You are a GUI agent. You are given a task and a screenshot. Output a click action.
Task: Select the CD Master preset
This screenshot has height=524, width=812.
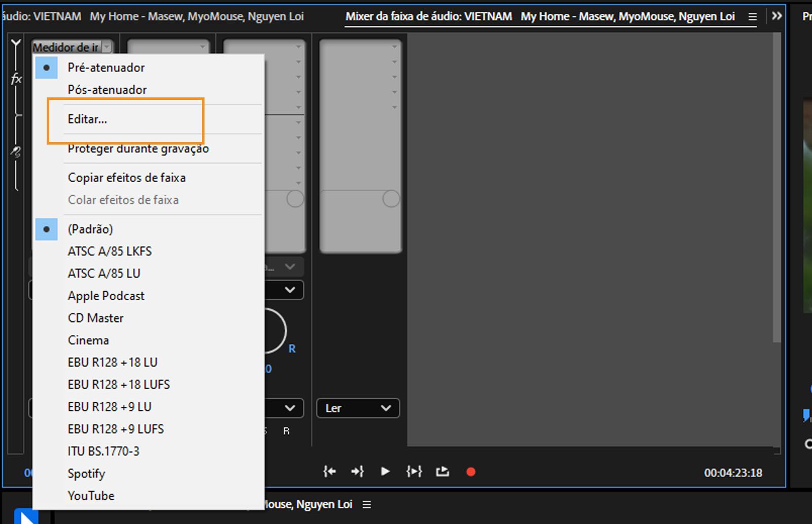[148, 318]
